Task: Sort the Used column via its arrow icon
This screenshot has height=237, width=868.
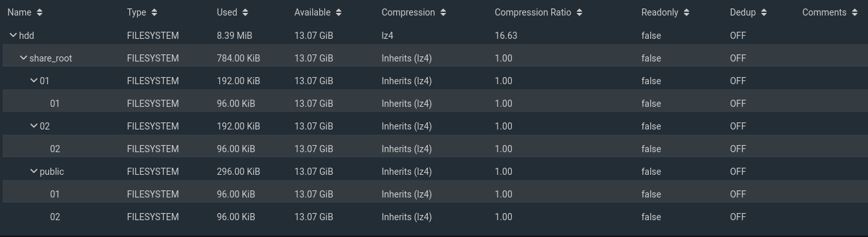Action: (x=245, y=12)
